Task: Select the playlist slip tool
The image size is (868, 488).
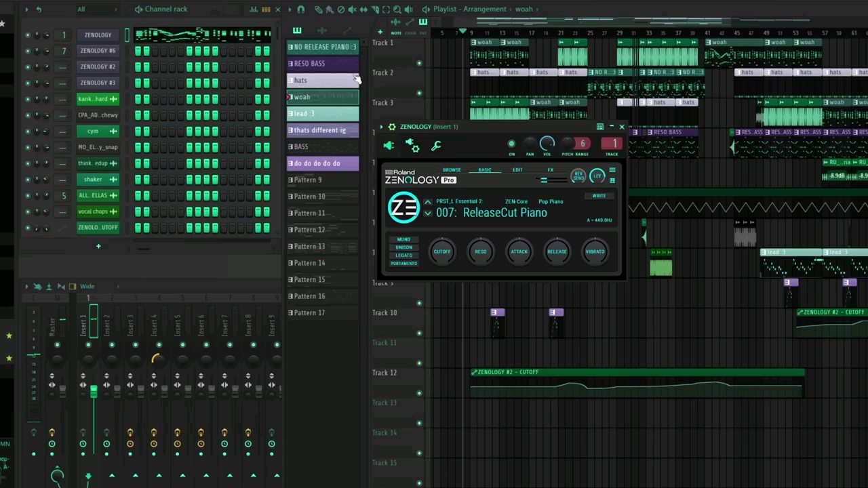Action: [x=363, y=9]
